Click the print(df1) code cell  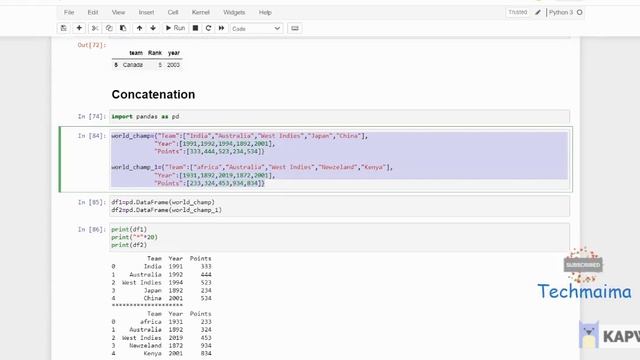pos(340,237)
